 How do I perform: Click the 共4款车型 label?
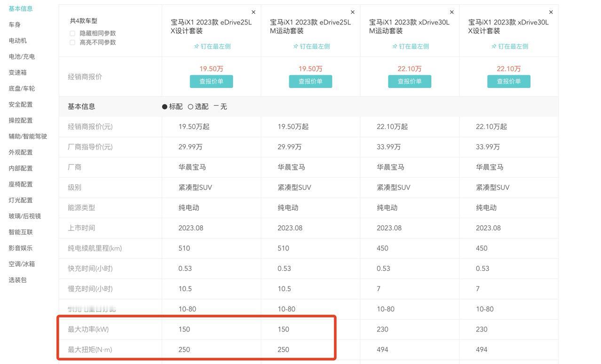[x=84, y=21]
